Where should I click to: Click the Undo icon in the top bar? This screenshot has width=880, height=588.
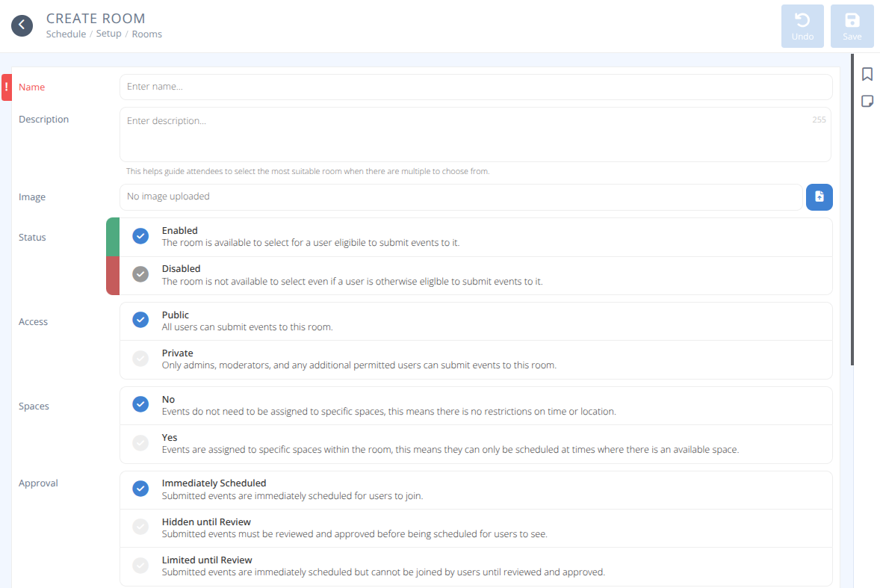coord(802,25)
